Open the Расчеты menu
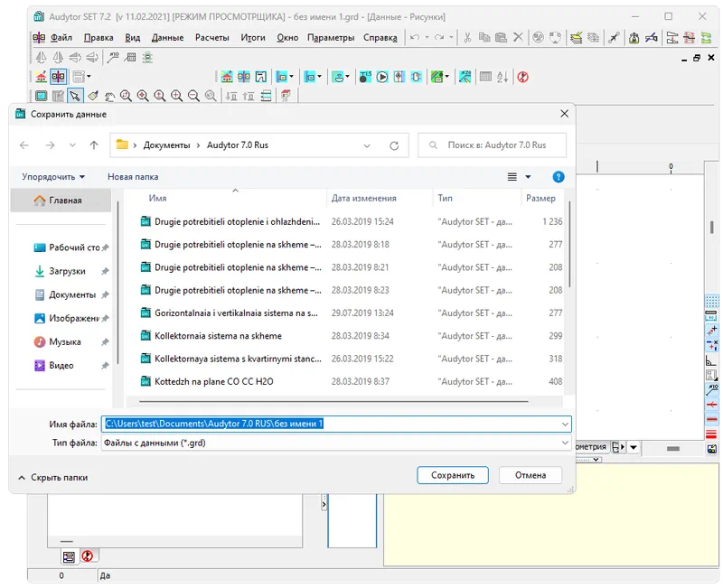 tap(211, 37)
